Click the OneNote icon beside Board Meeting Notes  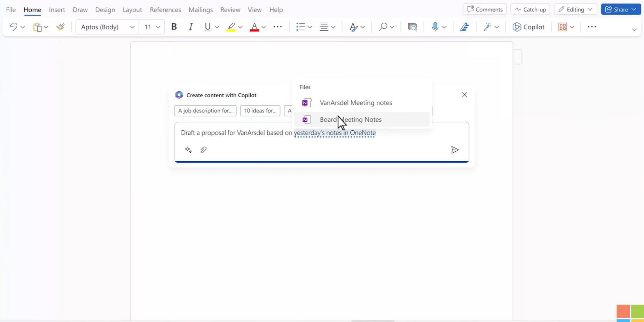[306, 120]
